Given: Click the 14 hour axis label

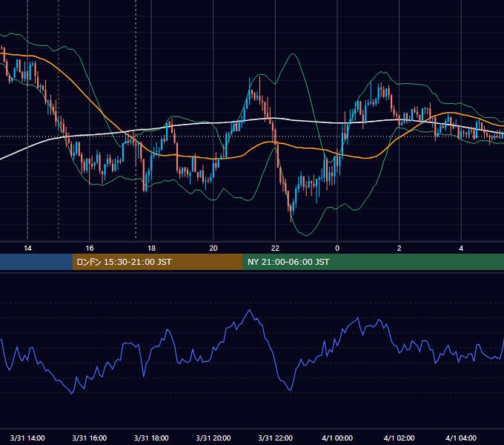Looking at the screenshot, I should tap(27, 248).
